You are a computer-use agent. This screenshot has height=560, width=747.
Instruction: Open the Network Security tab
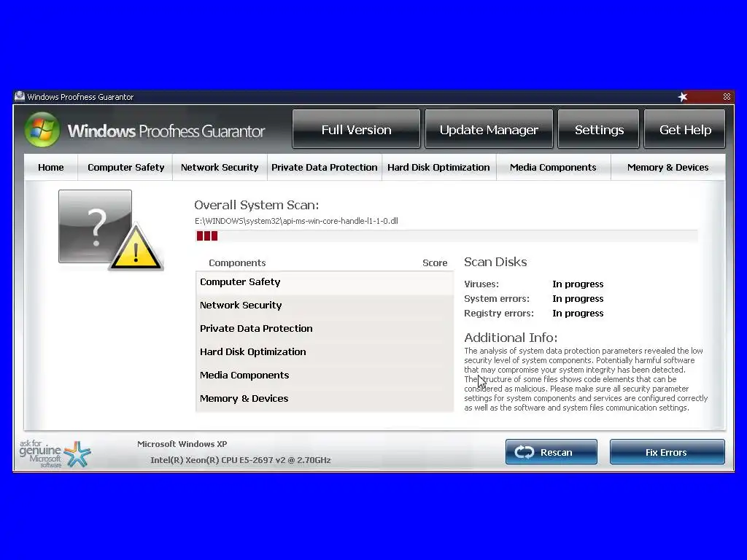[x=220, y=167]
